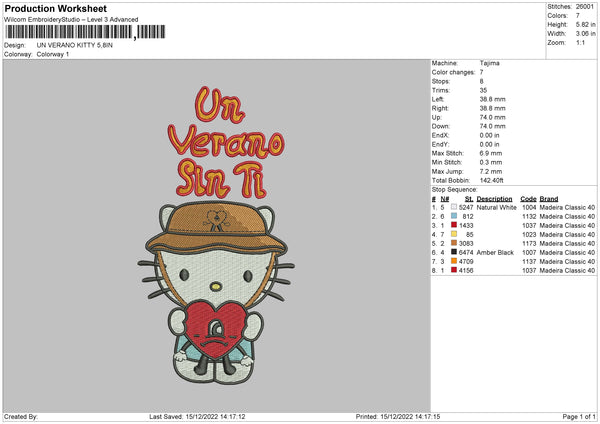Click the stitch count 5247 in row 1

466,207
